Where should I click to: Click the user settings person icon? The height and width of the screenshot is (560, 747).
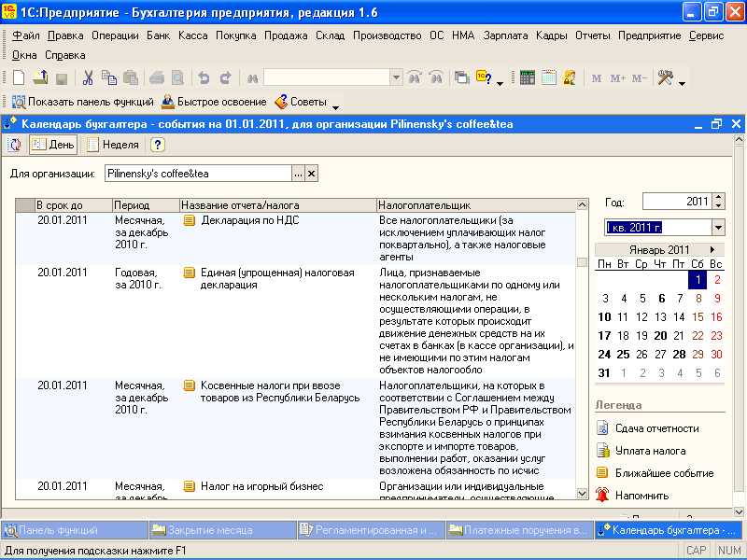tap(570, 77)
